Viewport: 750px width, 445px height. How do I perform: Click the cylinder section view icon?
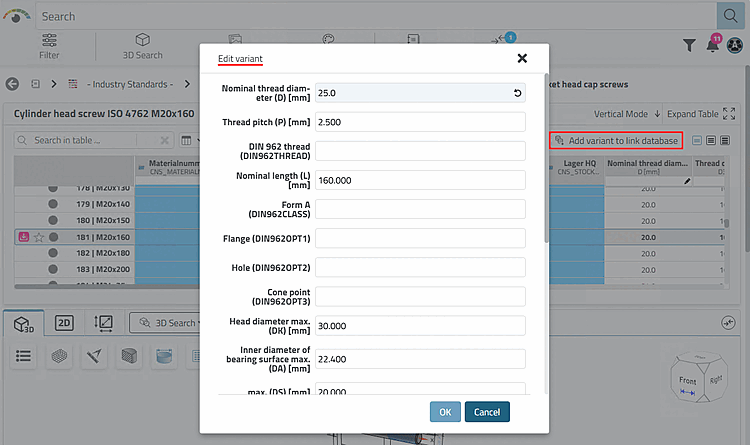point(164,356)
